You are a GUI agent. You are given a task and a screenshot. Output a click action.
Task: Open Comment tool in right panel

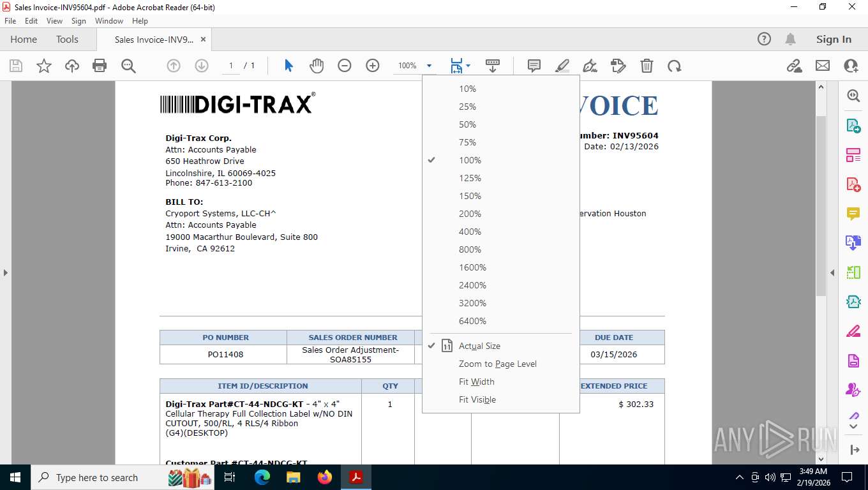tap(853, 214)
